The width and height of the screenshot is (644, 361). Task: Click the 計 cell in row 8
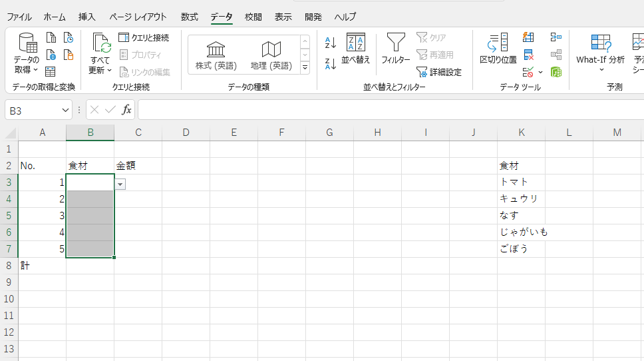43,266
